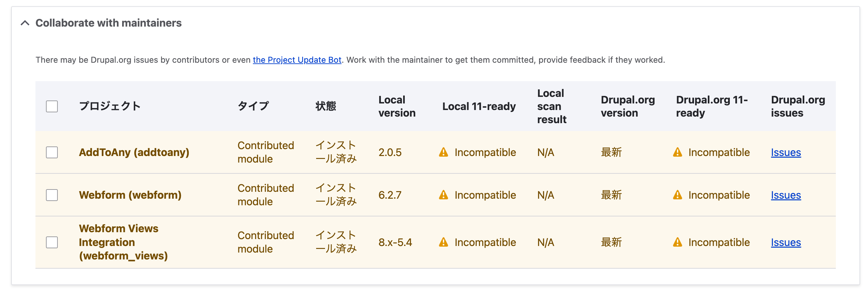Click Drupal.org 11-ready warning icon for Webform

[677, 195]
